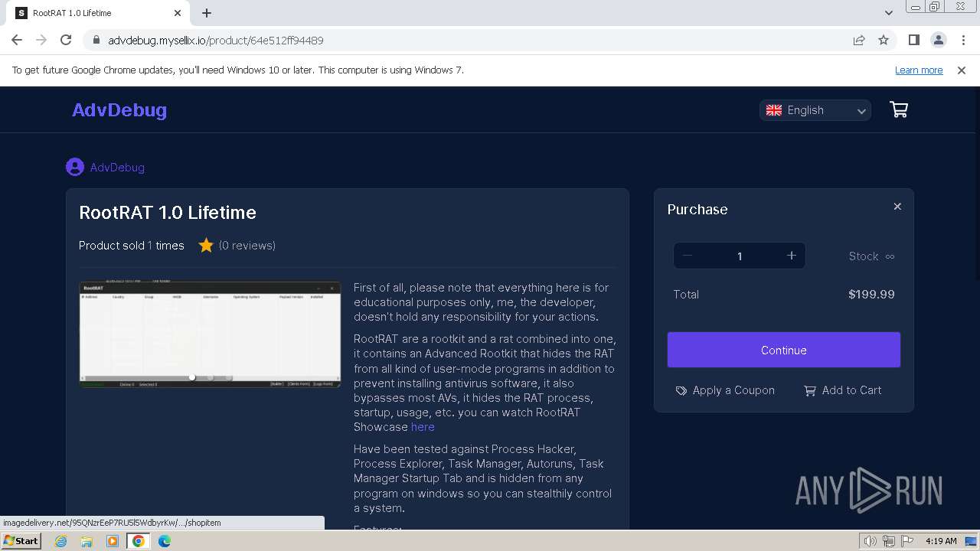Click the gold review star icon
Viewport: 980px width, 551px height.
[206, 246]
